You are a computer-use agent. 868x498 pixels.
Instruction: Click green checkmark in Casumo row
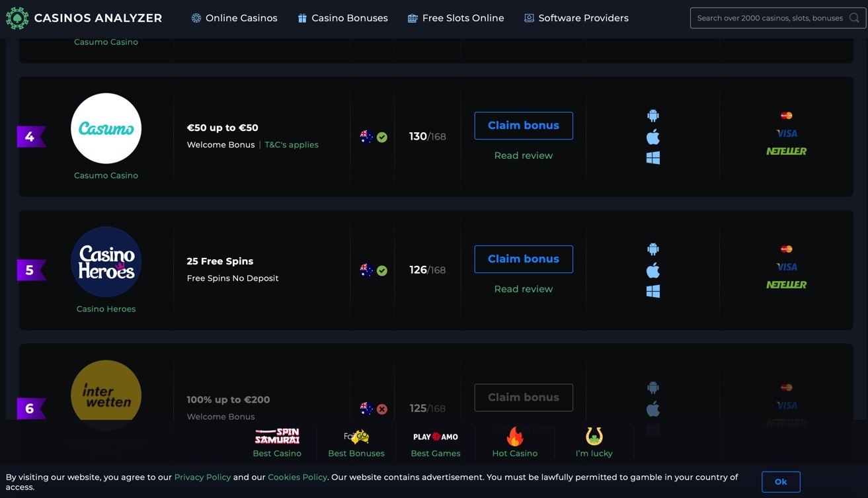coord(382,138)
